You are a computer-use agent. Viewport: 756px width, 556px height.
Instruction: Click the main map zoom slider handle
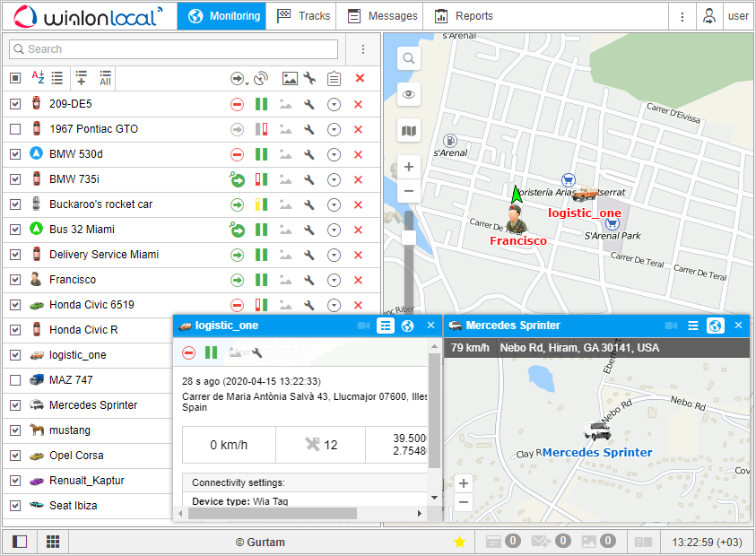tap(409, 238)
